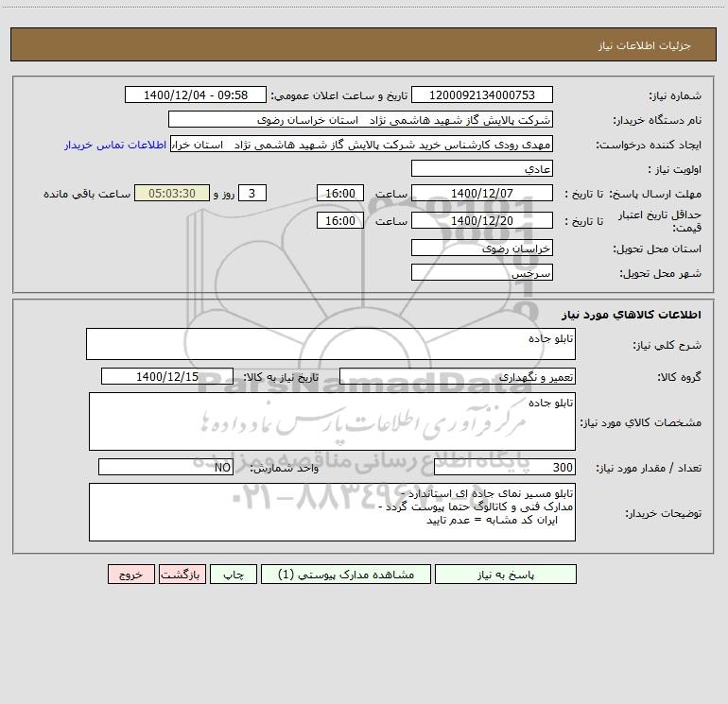Click request creator field مهدی رودی
This screenshot has height=704, width=728.
(x=362, y=144)
